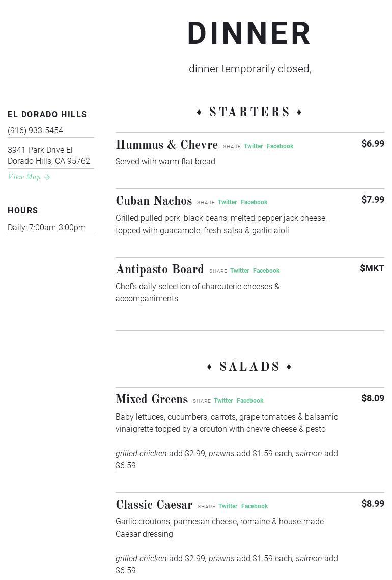Share Antipasto Board on Twitter
The height and width of the screenshot is (580, 392).
click(239, 271)
